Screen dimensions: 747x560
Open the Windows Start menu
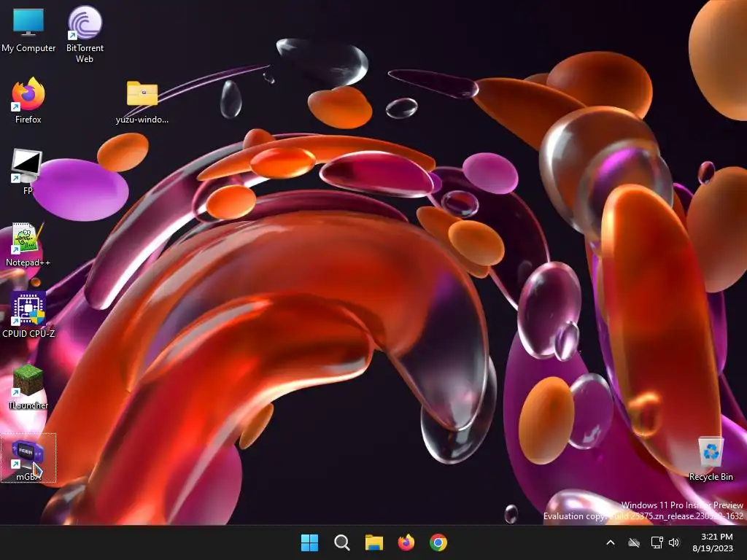(309, 542)
